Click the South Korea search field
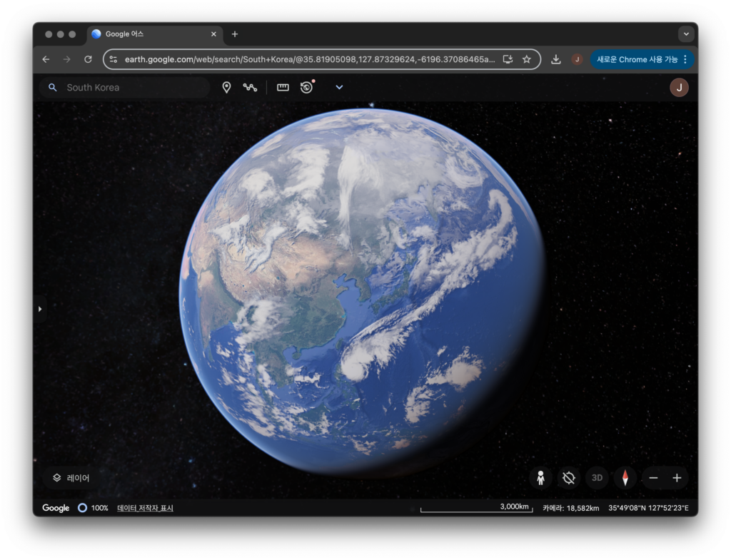Viewport: 731px width, 560px height. [132, 88]
